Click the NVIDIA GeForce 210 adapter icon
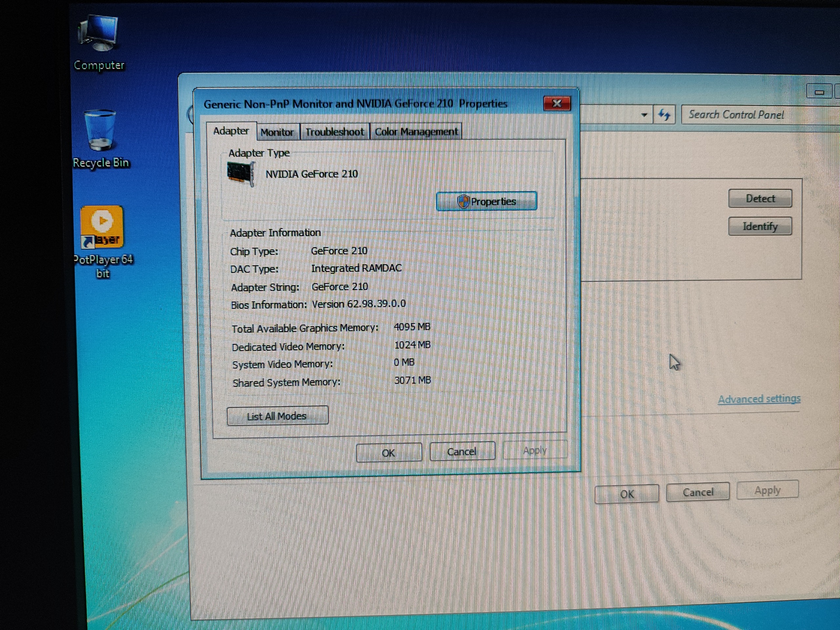 (x=241, y=174)
